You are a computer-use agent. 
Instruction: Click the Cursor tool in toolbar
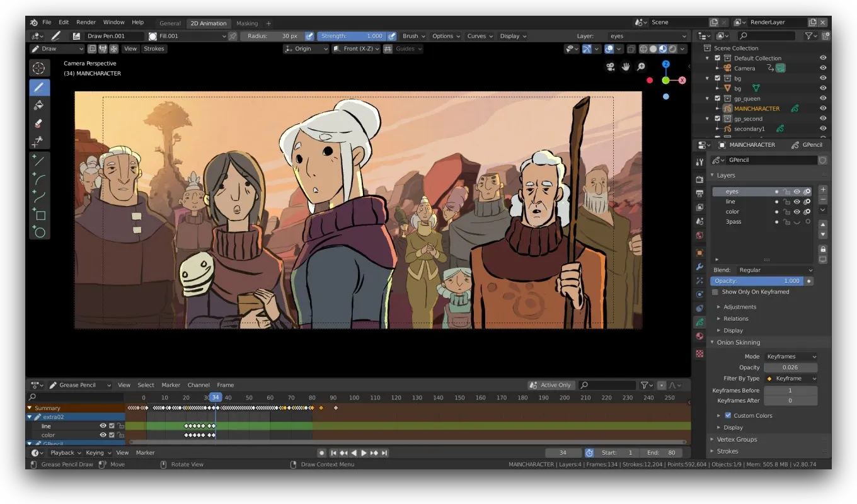click(39, 68)
